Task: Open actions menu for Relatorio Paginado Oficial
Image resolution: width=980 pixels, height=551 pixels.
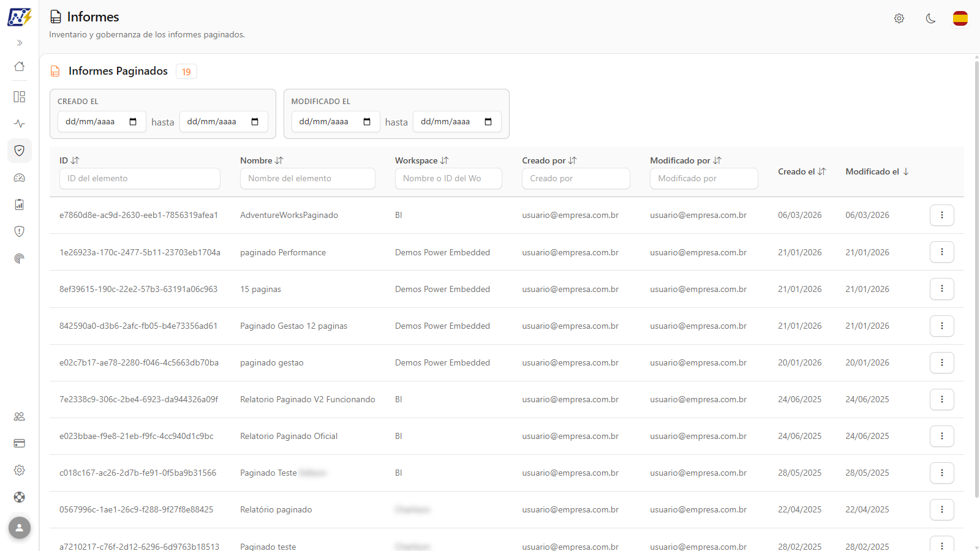Action: click(942, 436)
